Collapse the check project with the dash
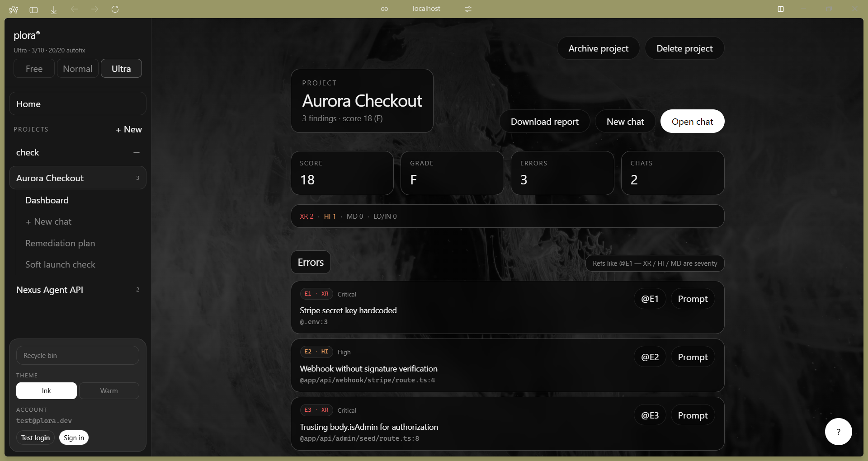The image size is (868, 461). (137, 153)
